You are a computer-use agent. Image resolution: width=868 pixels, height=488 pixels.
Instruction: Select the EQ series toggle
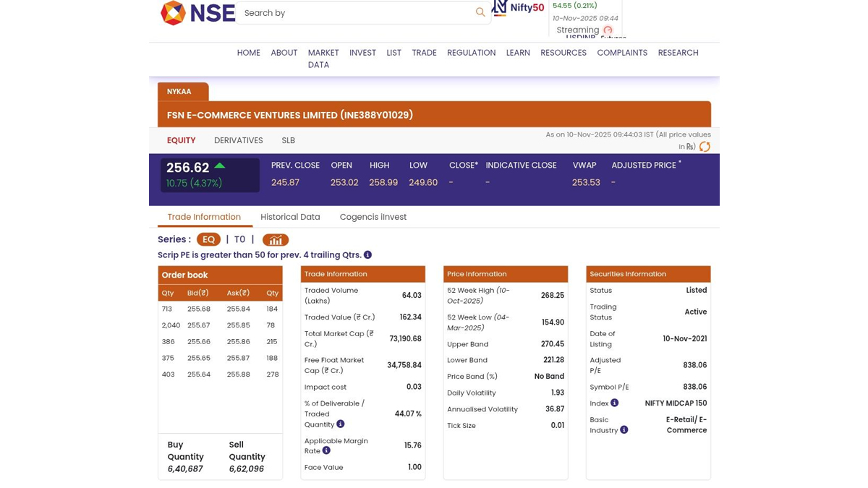point(208,239)
